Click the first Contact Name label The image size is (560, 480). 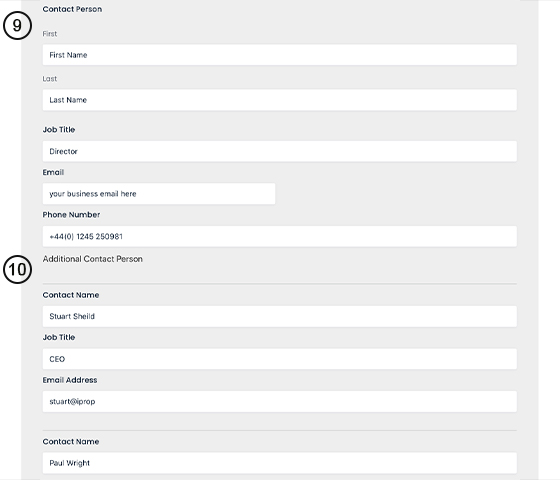[x=71, y=295]
